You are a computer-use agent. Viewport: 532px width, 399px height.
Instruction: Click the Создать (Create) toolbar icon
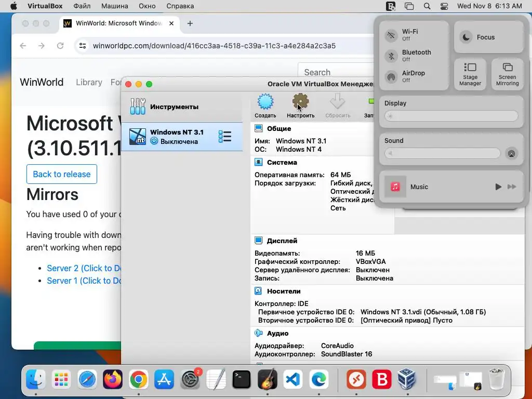(x=265, y=106)
